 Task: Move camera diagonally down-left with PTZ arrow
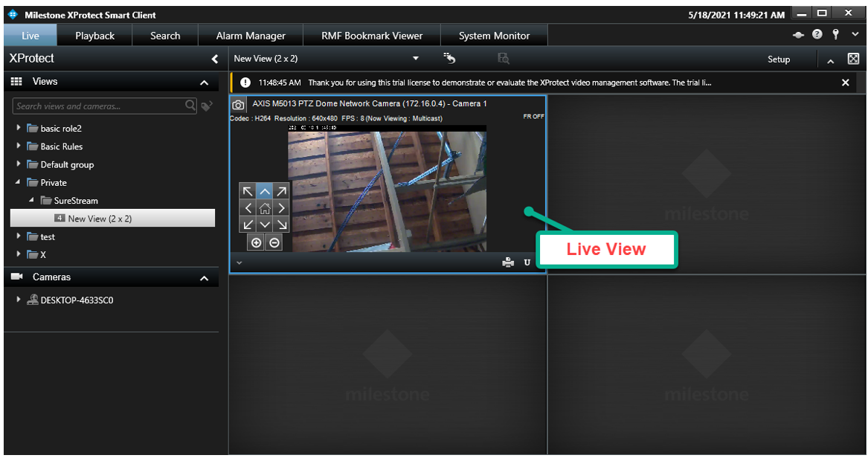click(248, 225)
